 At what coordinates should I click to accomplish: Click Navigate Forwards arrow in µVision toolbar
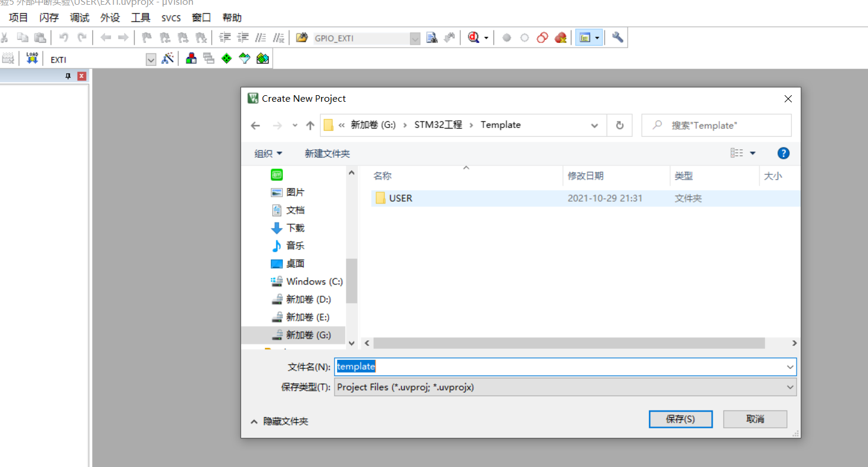pos(123,37)
